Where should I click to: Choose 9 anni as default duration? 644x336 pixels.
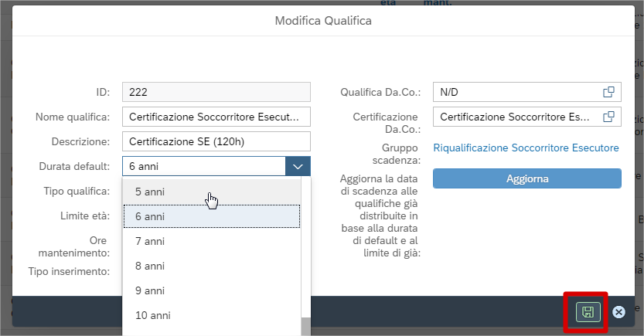pos(211,290)
